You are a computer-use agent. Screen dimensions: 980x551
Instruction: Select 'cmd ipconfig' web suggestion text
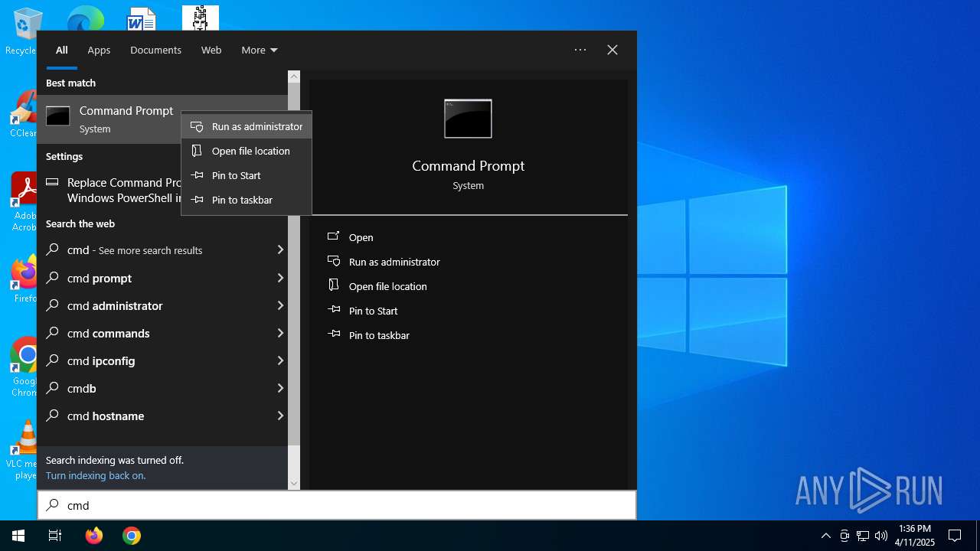coord(101,360)
